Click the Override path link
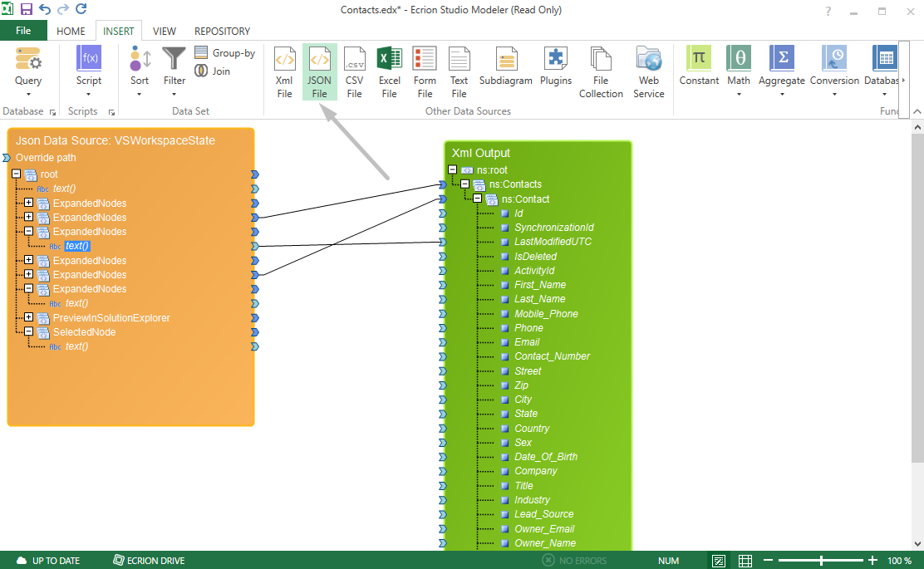 (45, 157)
